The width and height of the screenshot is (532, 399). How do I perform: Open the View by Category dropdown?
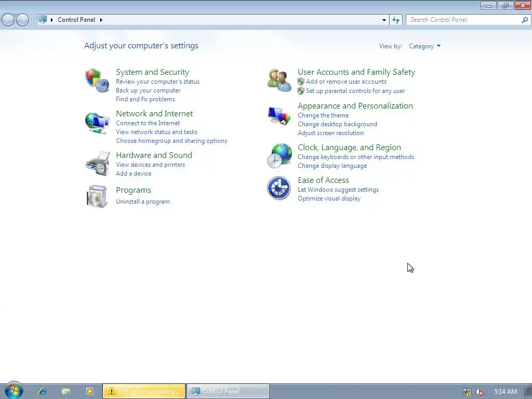coord(425,46)
